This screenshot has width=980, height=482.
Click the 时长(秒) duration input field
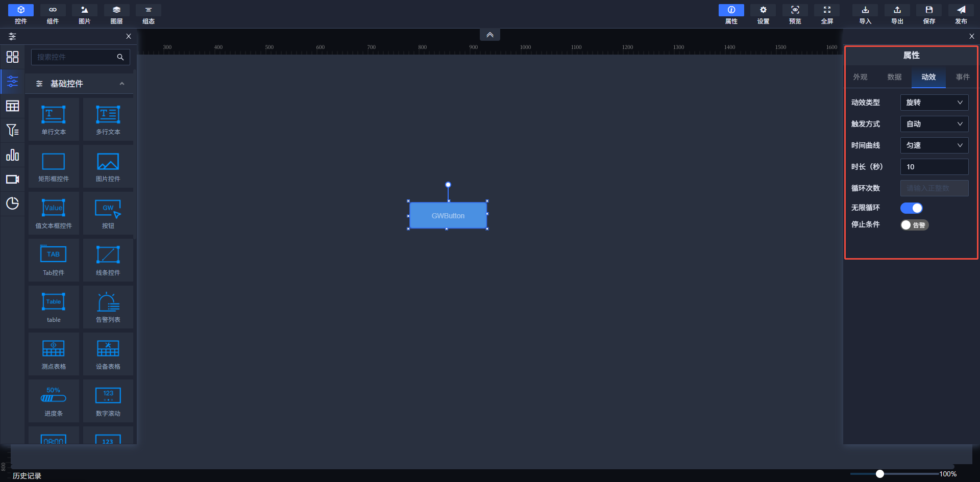pos(934,167)
